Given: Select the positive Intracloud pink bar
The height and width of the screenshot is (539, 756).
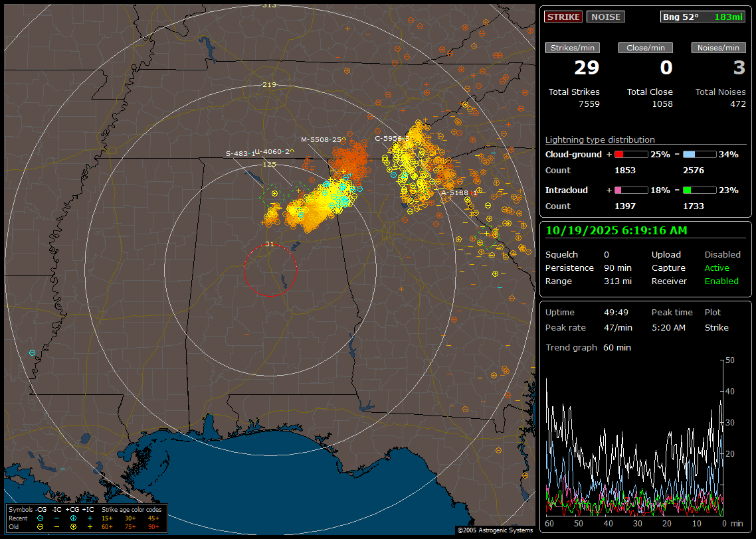Looking at the screenshot, I should coord(630,190).
